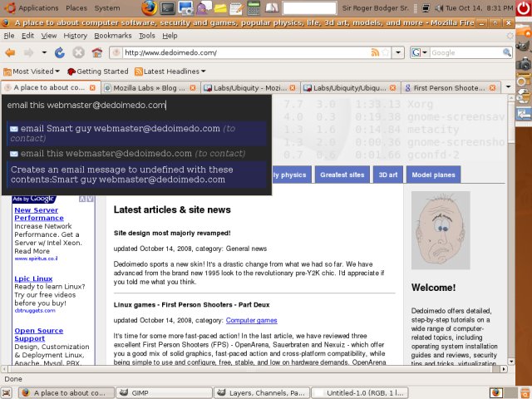
Task: Open the File menu
Action: tap(9, 36)
